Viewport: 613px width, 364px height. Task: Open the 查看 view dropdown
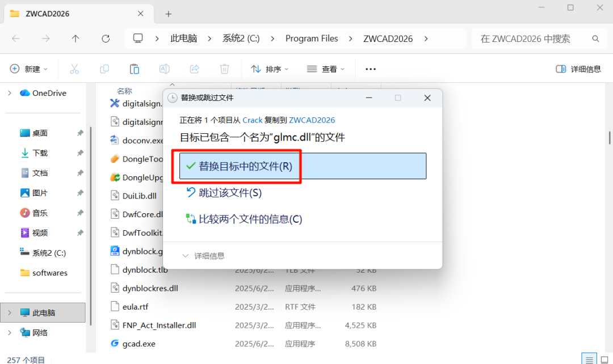[x=326, y=69]
